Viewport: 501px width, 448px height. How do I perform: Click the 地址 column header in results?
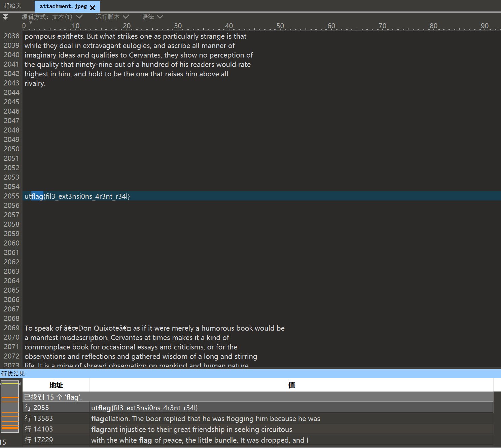(x=56, y=385)
